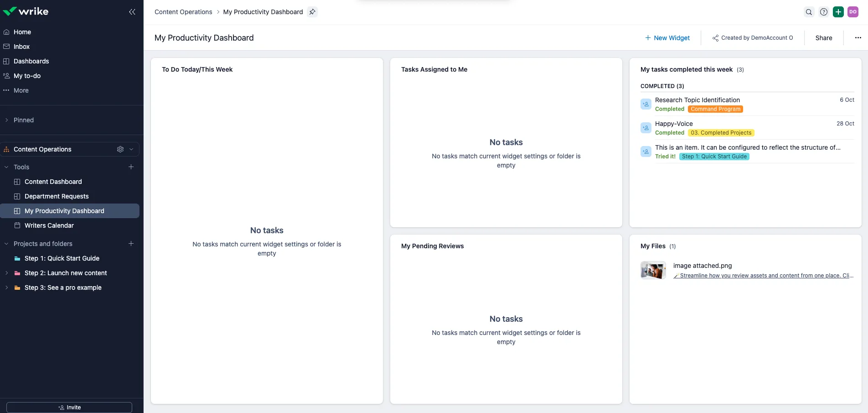Open My to-do in sidebar
This screenshot has width=868, height=413.
27,76
